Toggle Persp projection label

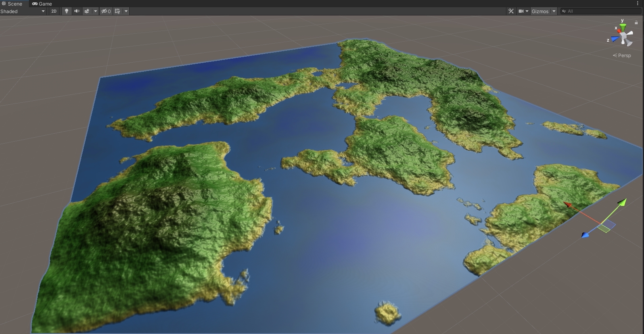click(622, 56)
